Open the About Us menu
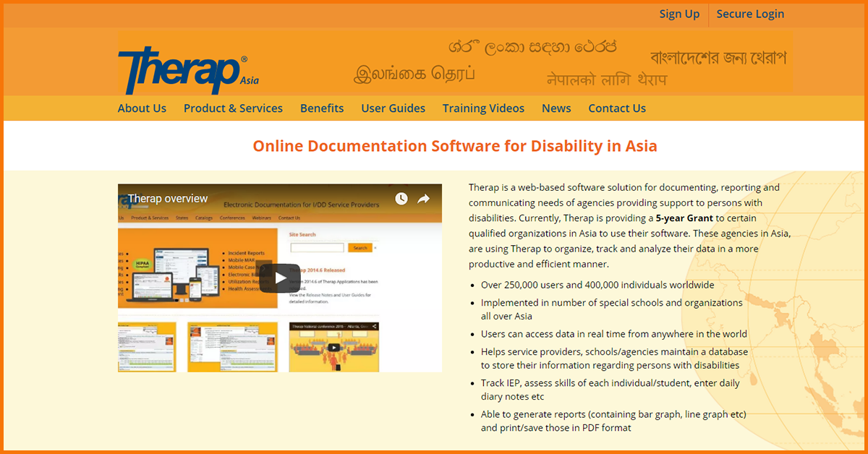Image resolution: width=868 pixels, height=454 pixels. click(x=142, y=108)
